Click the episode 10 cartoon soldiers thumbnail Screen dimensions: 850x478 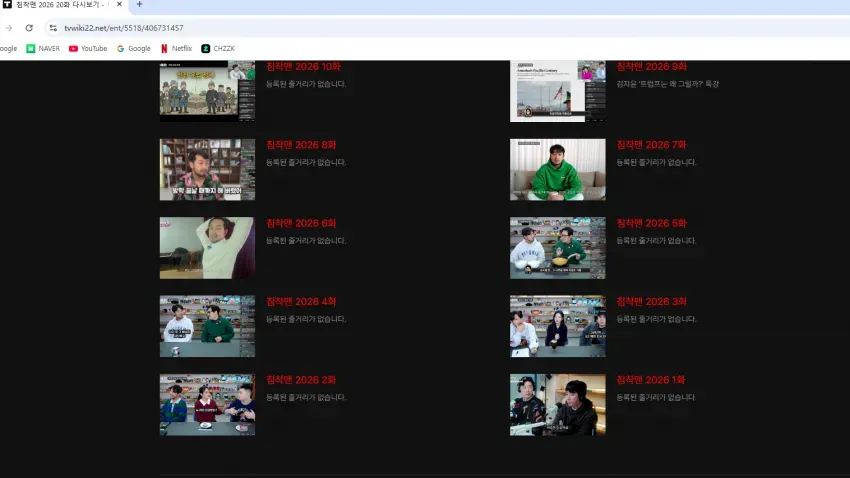coord(207,91)
